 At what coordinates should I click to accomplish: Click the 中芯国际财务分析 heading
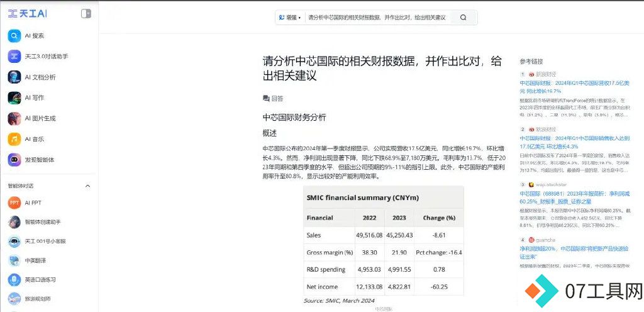point(294,118)
